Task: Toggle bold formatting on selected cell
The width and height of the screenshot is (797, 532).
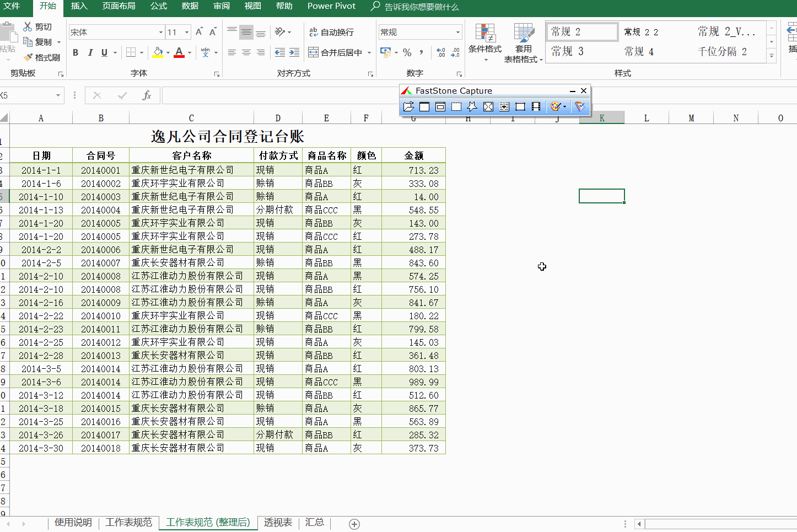Action: coord(76,52)
